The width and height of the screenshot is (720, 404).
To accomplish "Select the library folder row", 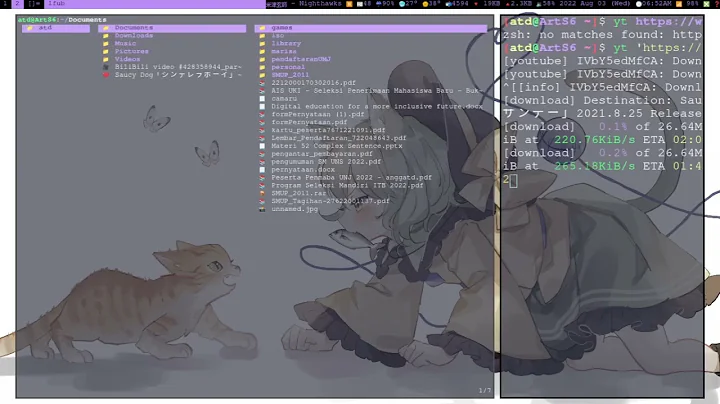I will tap(371, 44).
